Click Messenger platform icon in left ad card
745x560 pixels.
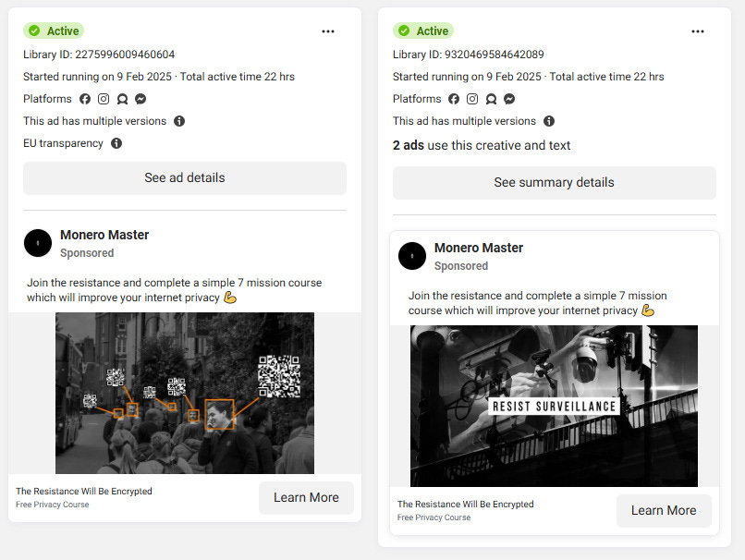click(140, 99)
